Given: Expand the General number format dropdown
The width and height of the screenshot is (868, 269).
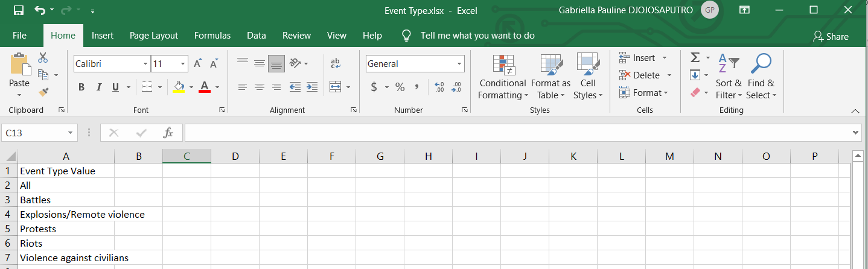Looking at the screenshot, I should 459,64.
